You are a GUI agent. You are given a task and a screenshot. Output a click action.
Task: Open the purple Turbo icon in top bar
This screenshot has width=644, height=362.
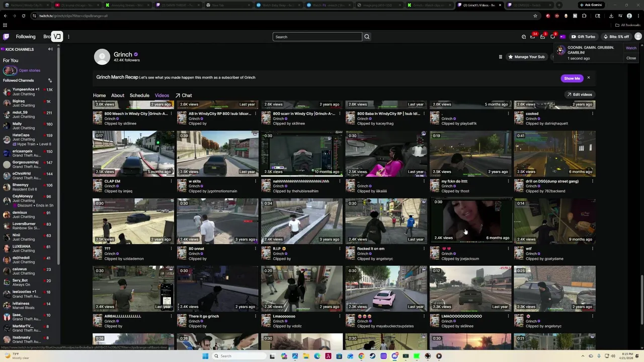pyautogui.click(x=562, y=37)
